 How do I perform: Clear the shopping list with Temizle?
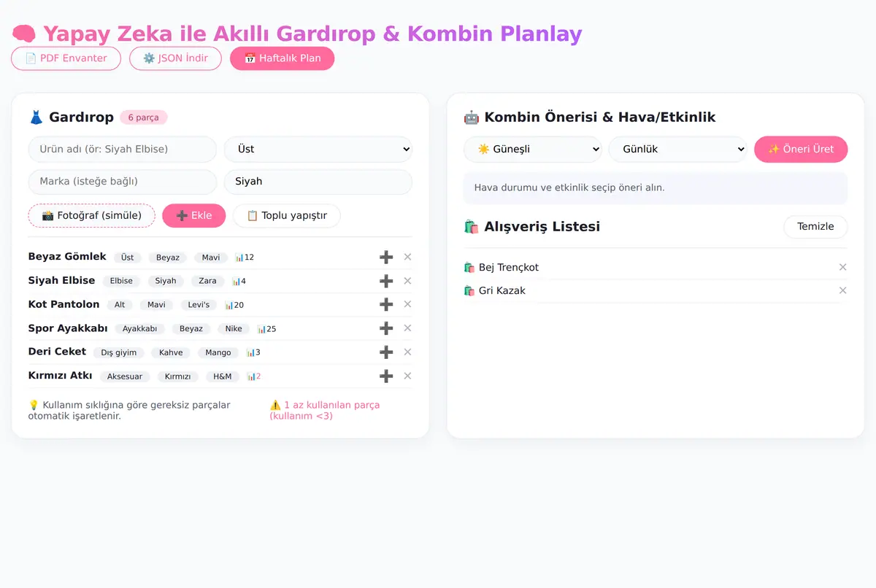(815, 226)
